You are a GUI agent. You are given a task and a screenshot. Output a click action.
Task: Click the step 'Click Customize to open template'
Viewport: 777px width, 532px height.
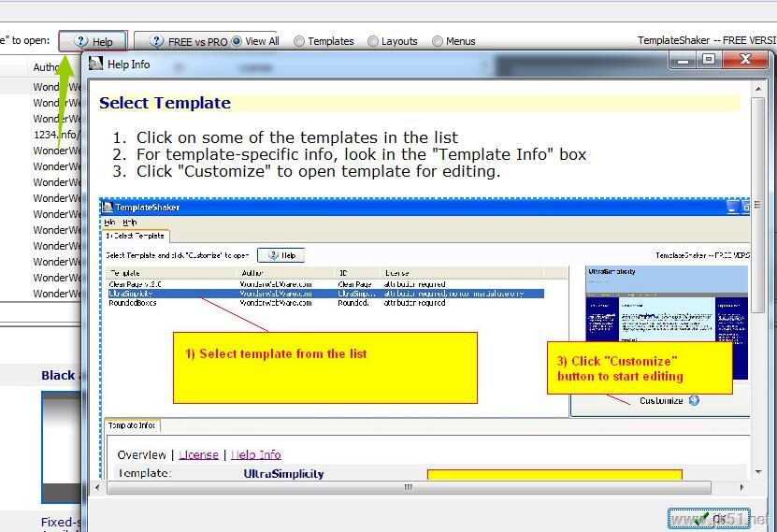click(x=318, y=171)
